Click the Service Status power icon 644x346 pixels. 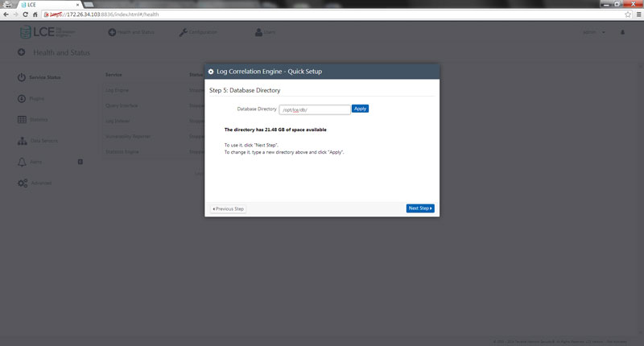(x=22, y=77)
